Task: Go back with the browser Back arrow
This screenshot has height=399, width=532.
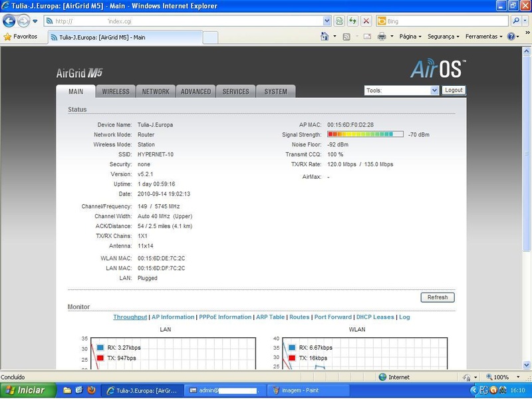Action: (x=9, y=21)
